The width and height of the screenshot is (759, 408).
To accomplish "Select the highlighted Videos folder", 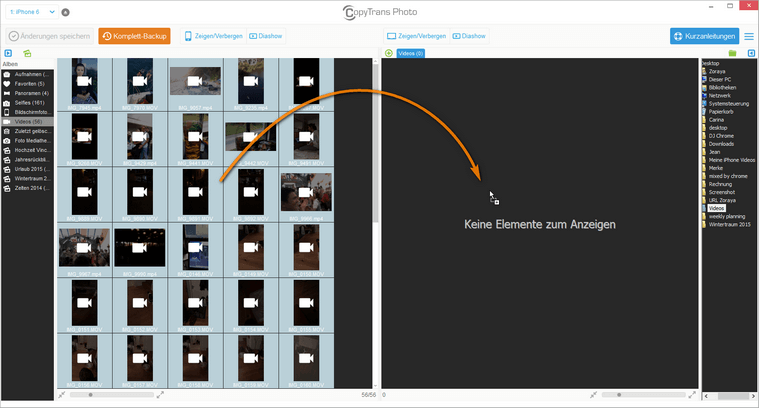I will point(716,209).
